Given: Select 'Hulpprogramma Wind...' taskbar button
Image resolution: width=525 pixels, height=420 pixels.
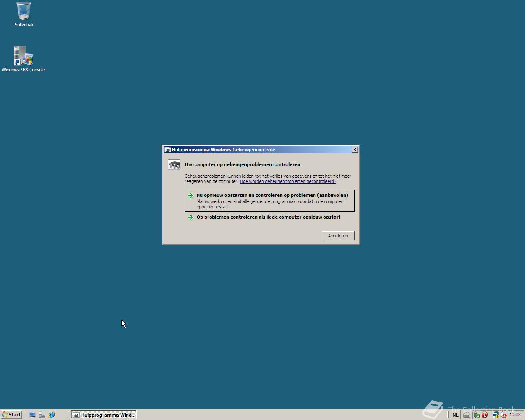Looking at the screenshot, I should [x=104, y=415].
